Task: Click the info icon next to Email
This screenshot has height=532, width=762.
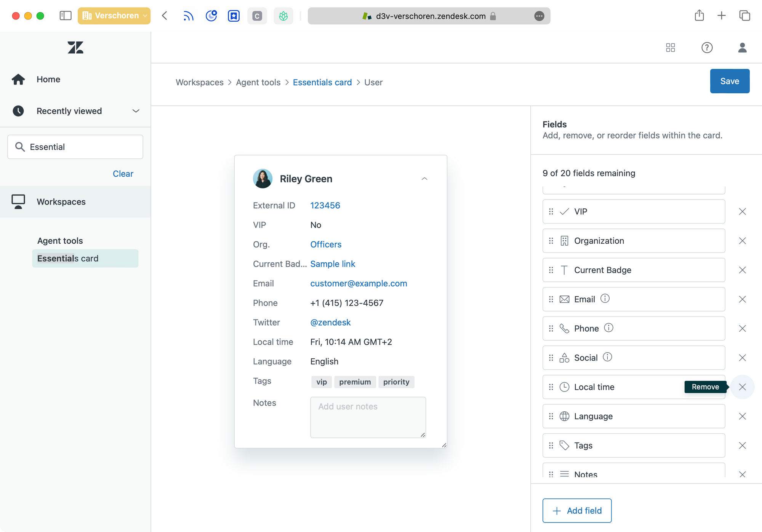Action: [x=605, y=299]
